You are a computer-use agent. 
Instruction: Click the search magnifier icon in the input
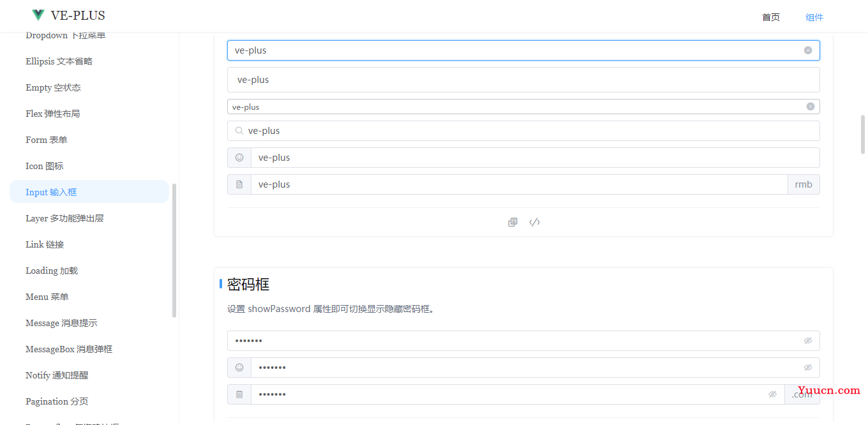point(239,131)
